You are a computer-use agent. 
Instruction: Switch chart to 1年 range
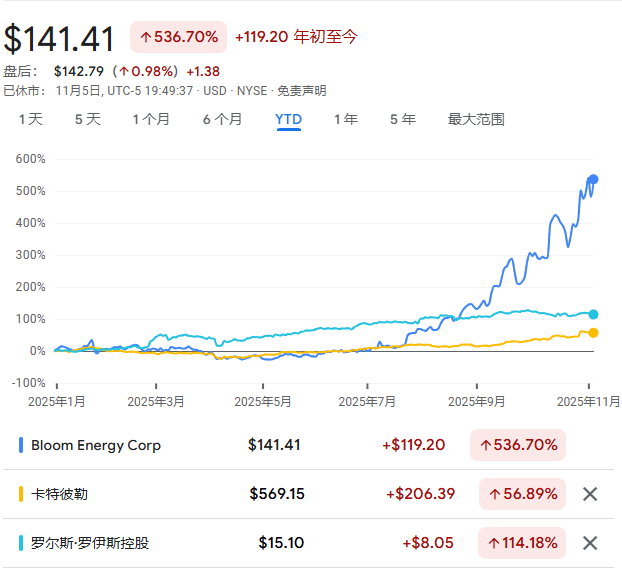click(346, 120)
